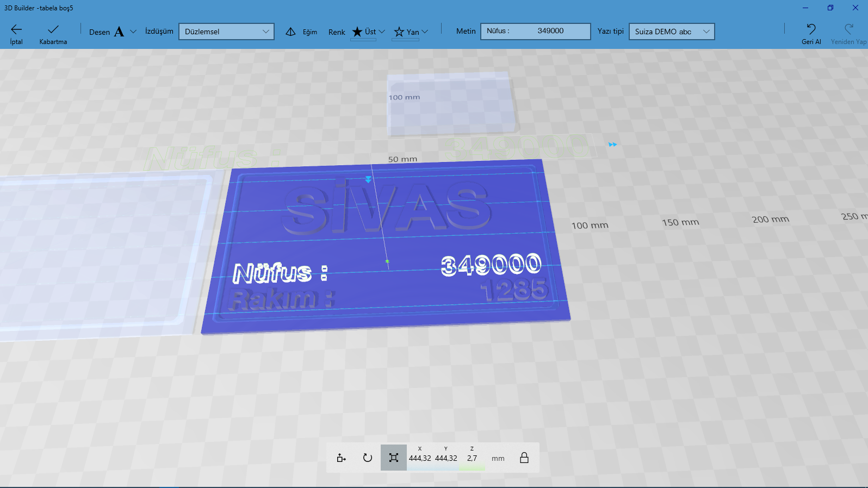Click the İptal back arrow
Viewport: 868px width, 488px height.
[16, 29]
